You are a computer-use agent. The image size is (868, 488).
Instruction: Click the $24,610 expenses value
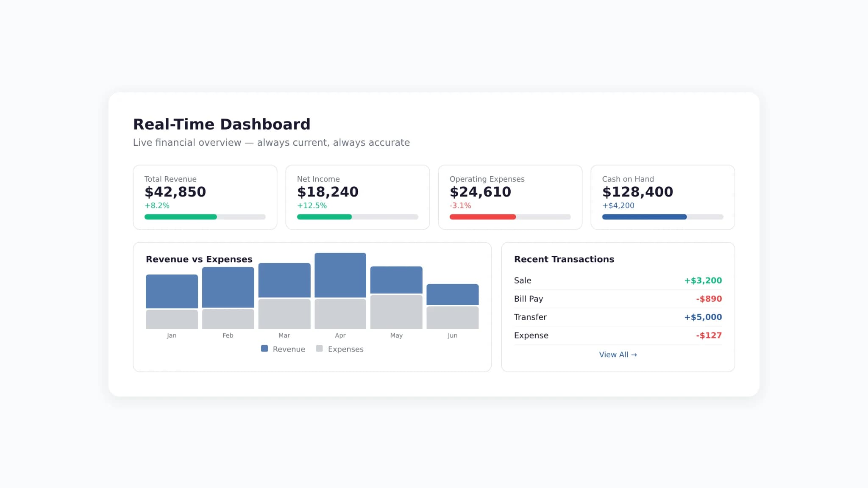click(480, 192)
